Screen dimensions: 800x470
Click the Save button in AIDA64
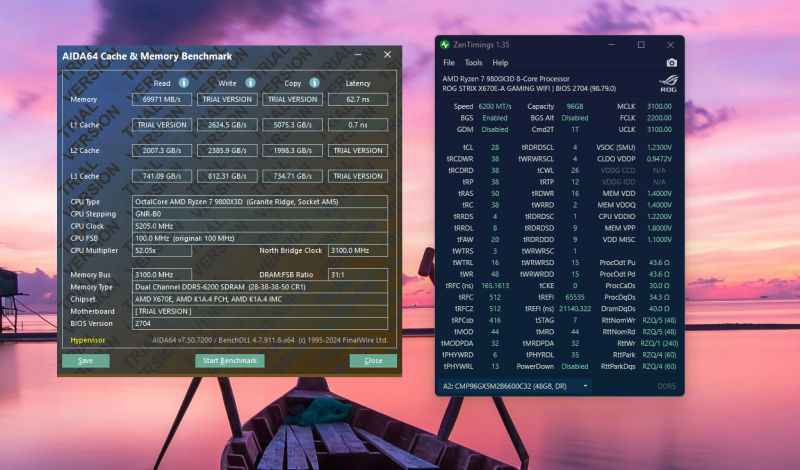tap(86, 361)
